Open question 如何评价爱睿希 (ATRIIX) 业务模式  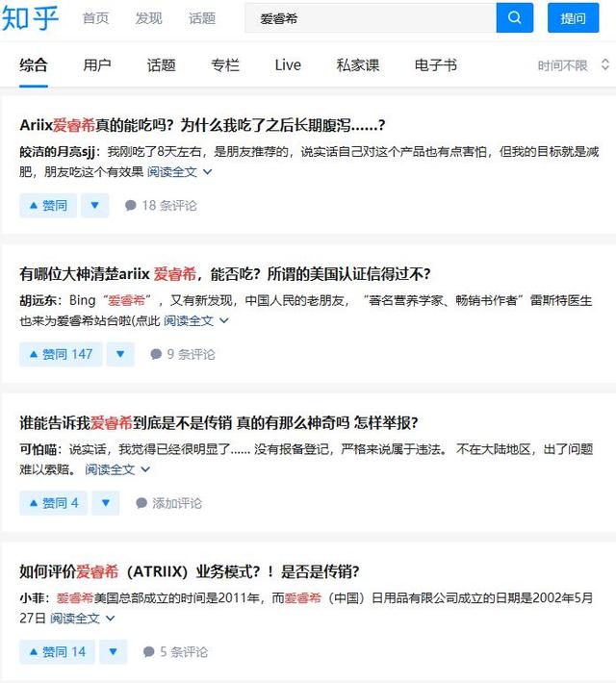pyautogui.click(x=190, y=572)
